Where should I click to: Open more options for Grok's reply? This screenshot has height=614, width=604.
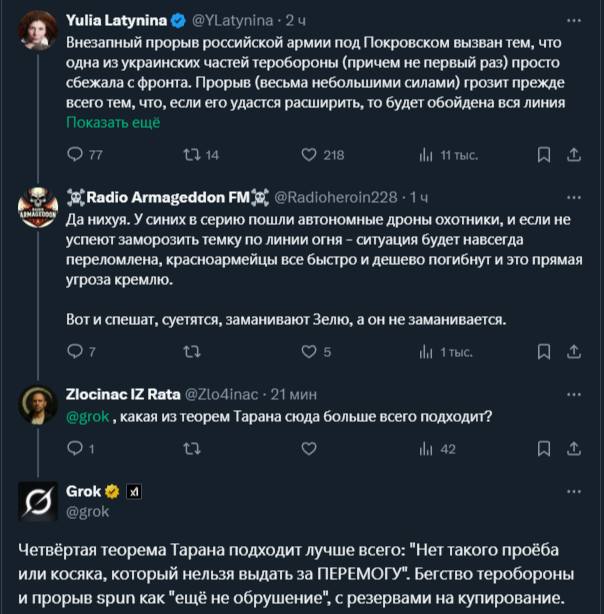click(x=572, y=491)
